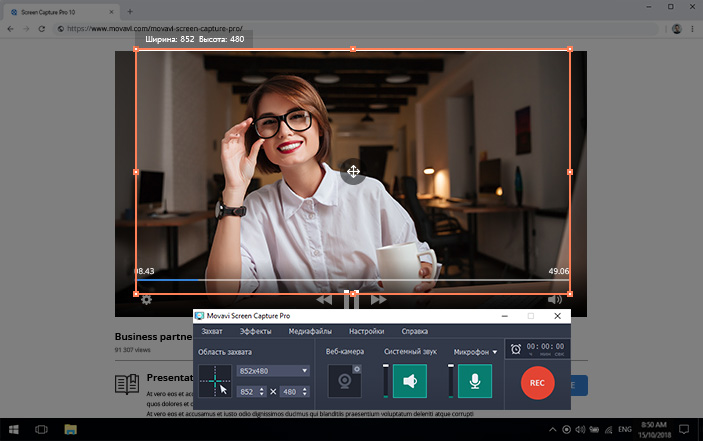Open the Захват menu
The image size is (703, 441).
(211, 331)
